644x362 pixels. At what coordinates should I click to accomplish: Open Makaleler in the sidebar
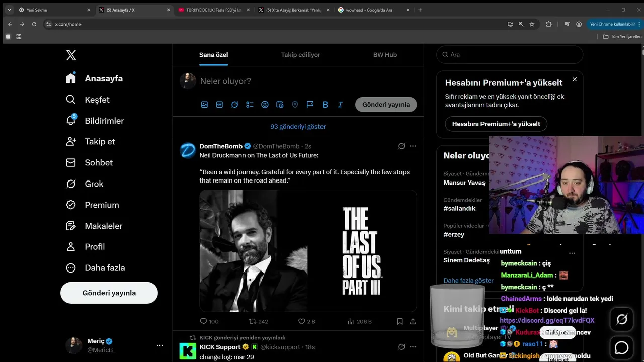(x=94, y=226)
